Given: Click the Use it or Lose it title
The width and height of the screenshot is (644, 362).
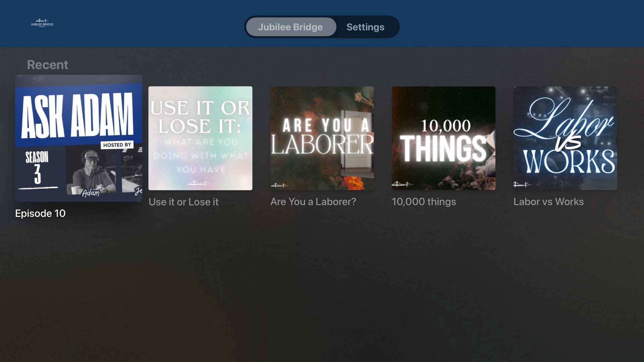Looking at the screenshot, I should point(183,202).
